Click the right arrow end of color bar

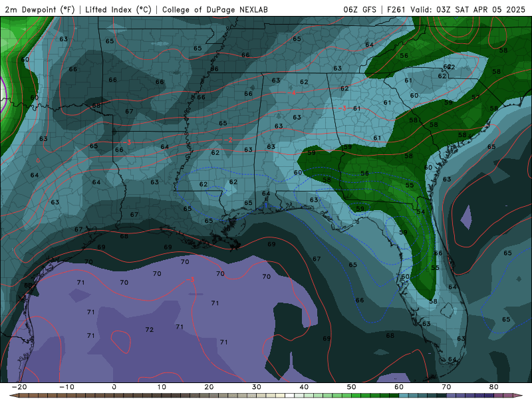pos(518,396)
